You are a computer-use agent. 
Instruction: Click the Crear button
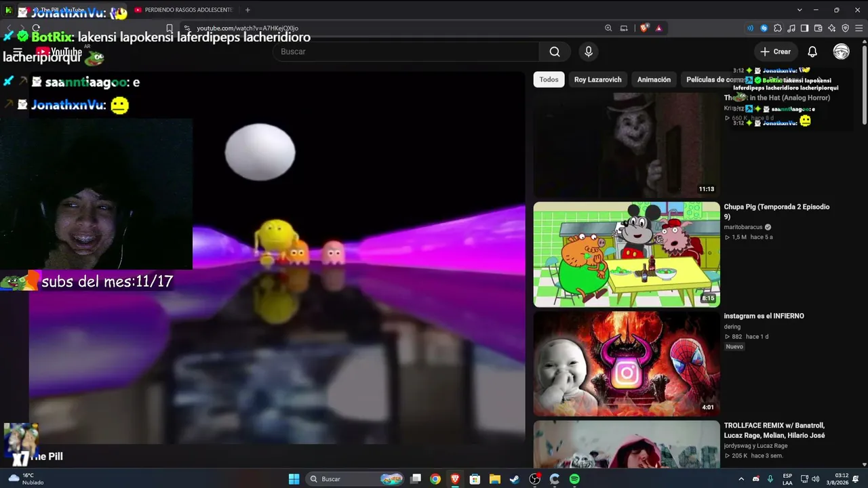[x=776, y=52]
